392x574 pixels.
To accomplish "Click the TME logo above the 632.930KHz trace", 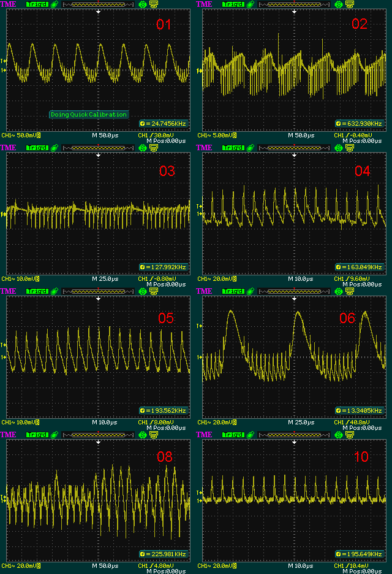I will 204,4.
